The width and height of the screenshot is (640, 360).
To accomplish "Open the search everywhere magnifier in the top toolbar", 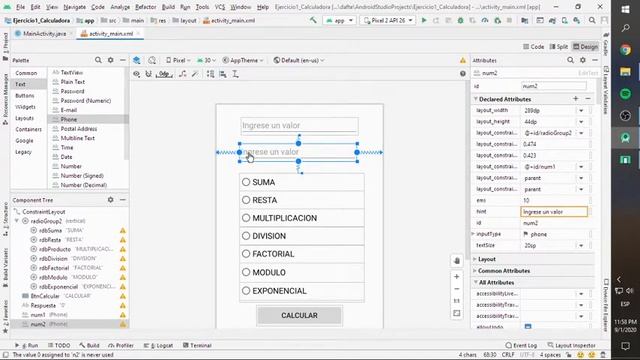I will click(x=592, y=20).
